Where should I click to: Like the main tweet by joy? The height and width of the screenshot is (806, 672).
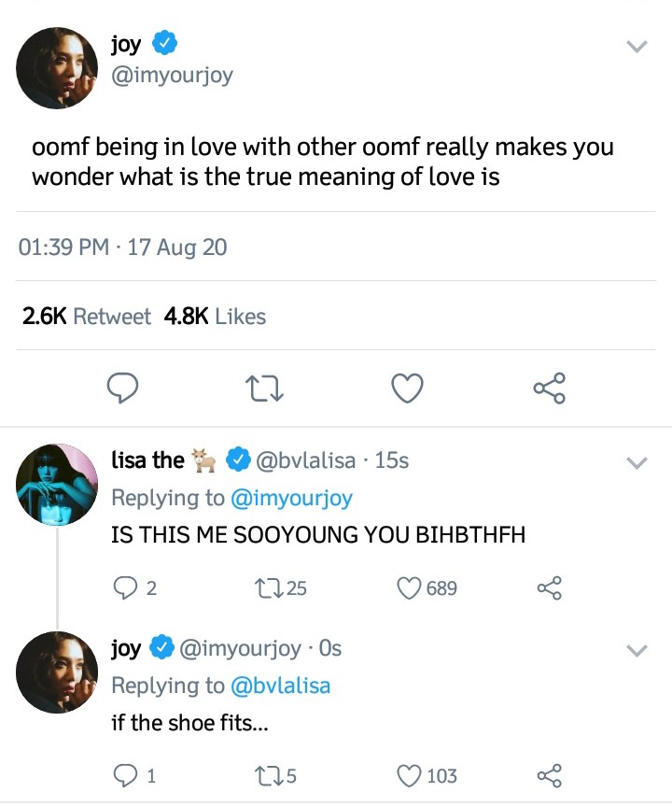point(407,388)
